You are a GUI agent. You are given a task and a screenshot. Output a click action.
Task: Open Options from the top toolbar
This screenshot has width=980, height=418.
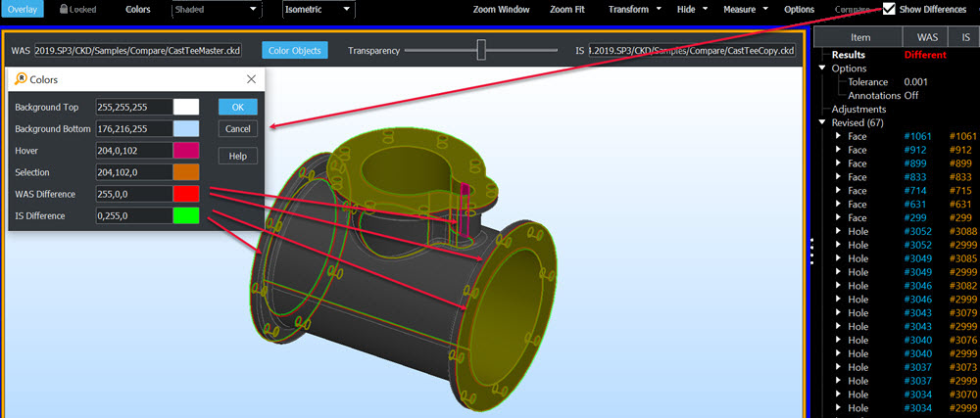(x=800, y=10)
